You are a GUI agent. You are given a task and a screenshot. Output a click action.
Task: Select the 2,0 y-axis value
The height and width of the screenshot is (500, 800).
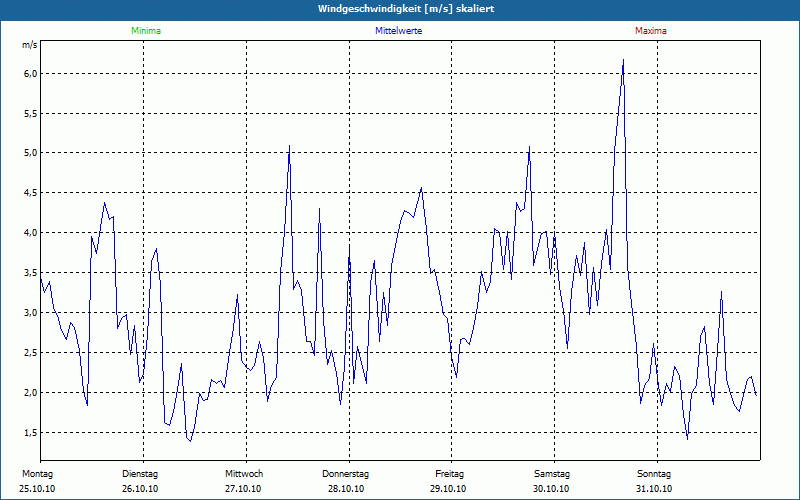point(31,392)
